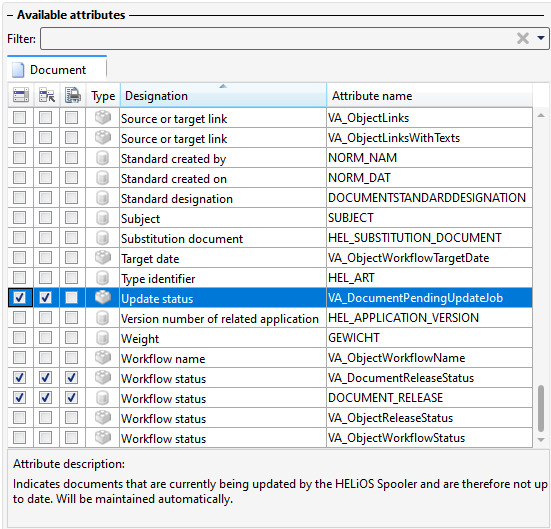Click the cylinder type icon for Subject row
The height and width of the screenshot is (529, 551).
click(102, 218)
